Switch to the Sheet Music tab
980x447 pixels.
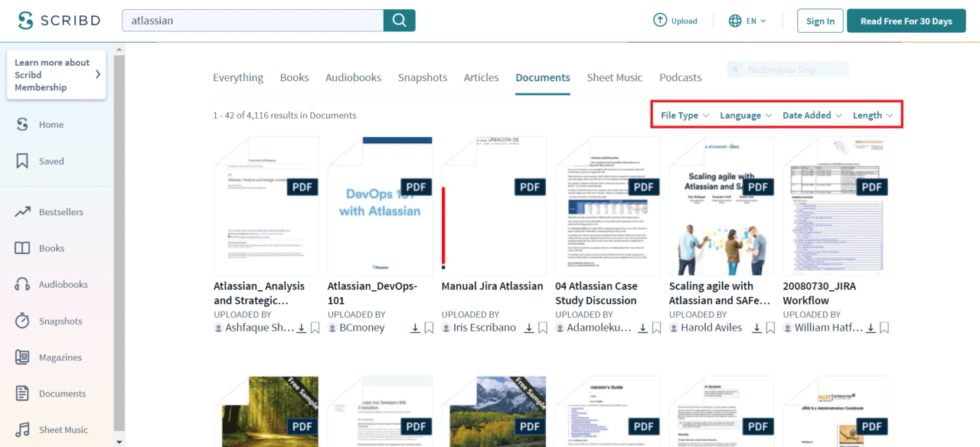tap(614, 77)
